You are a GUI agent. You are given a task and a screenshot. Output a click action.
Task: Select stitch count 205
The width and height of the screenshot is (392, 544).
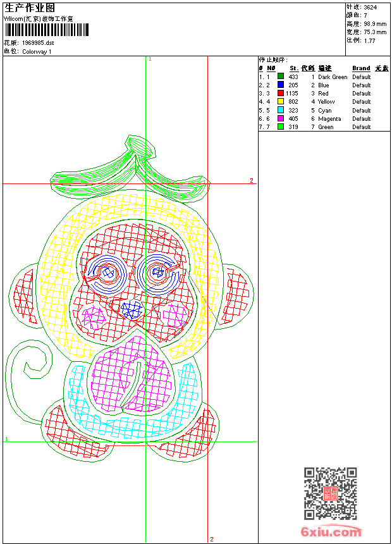point(293,85)
